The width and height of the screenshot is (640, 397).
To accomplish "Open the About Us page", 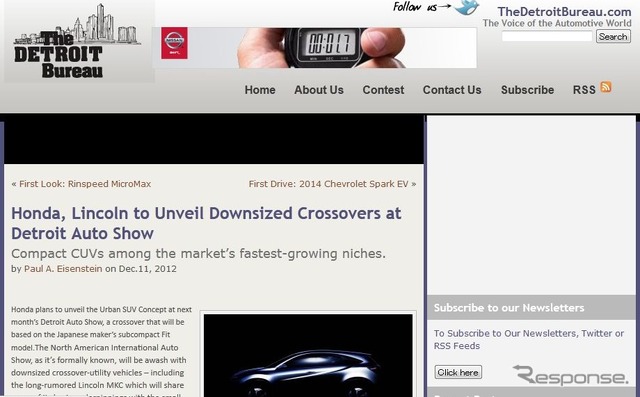I will tap(319, 90).
